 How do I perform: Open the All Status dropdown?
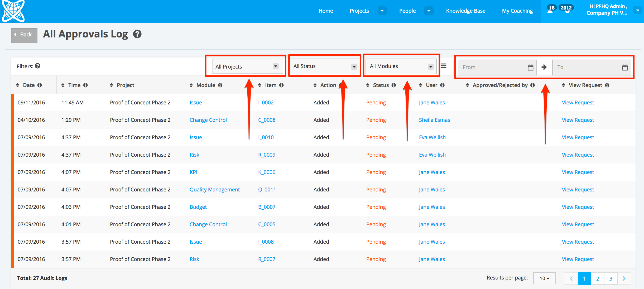(325, 66)
